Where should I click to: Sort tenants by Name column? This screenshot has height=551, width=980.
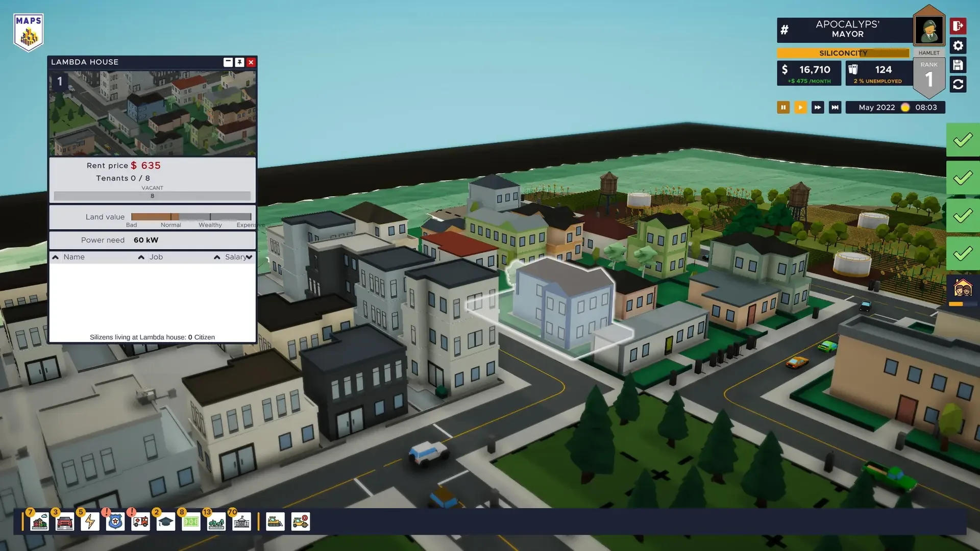click(x=73, y=257)
